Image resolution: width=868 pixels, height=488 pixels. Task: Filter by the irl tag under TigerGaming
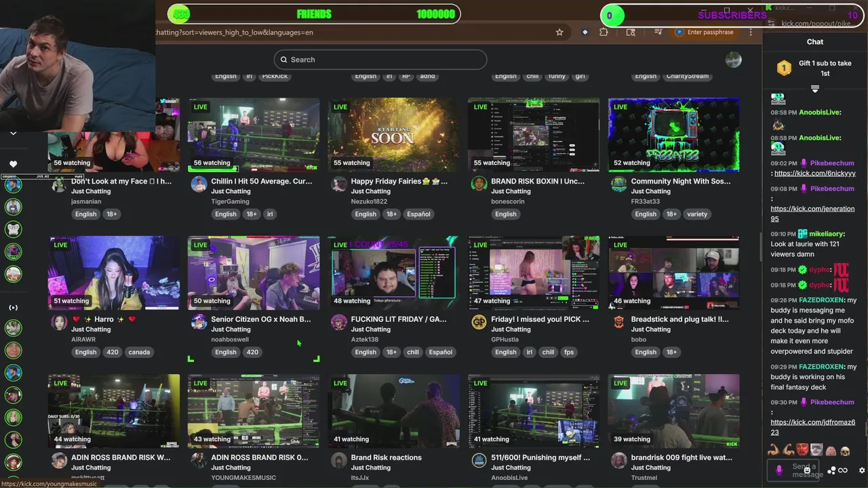(x=270, y=214)
